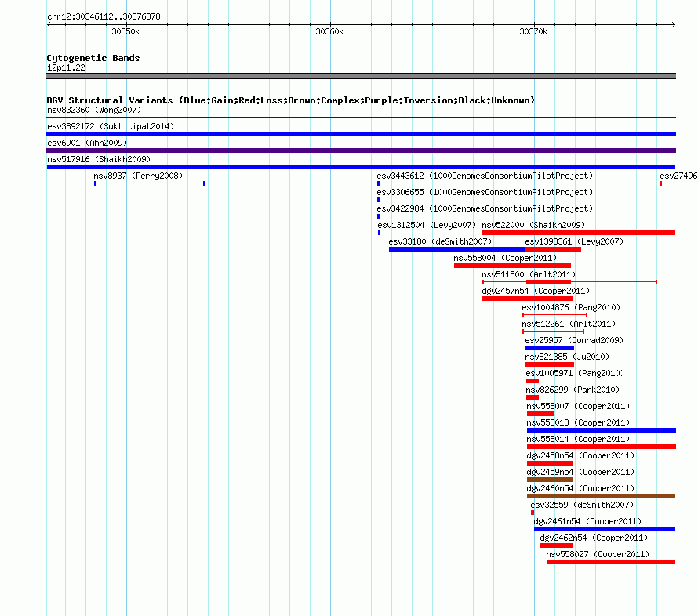The width and height of the screenshot is (698, 616).
Task: Select the esv25957 (Conrad2009) blue bar
Action: click(550, 348)
